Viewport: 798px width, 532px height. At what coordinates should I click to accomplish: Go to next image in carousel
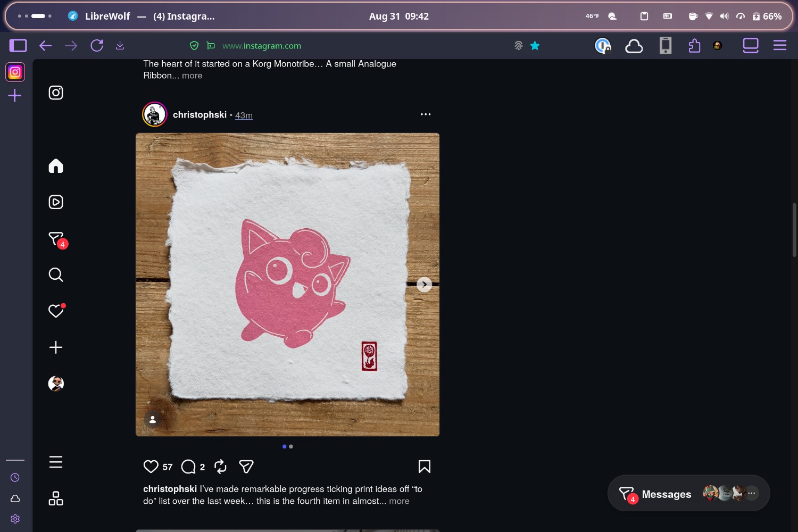(424, 285)
